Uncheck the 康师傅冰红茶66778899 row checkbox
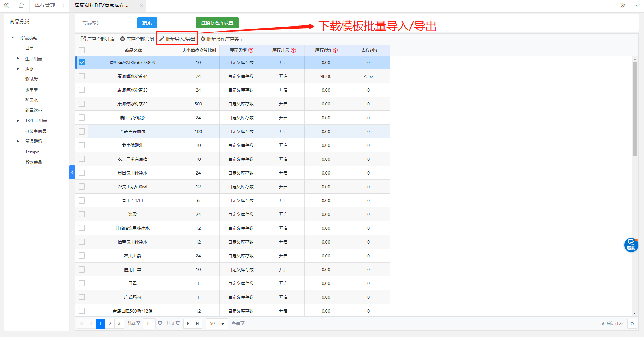 pos(82,62)
